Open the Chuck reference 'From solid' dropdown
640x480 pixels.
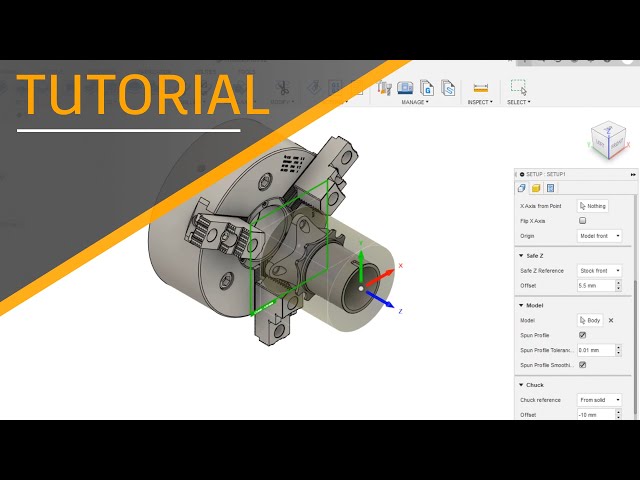point(599,400)
